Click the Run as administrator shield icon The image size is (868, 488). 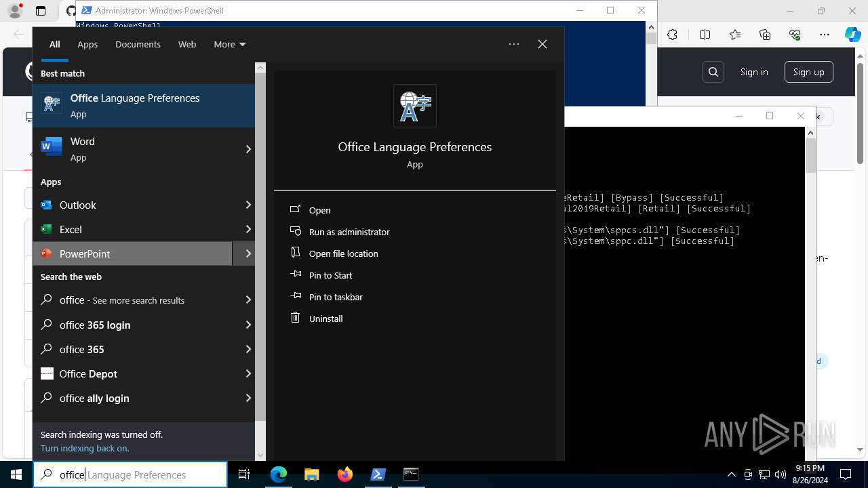pyautogui.click(x=296, y=231)
